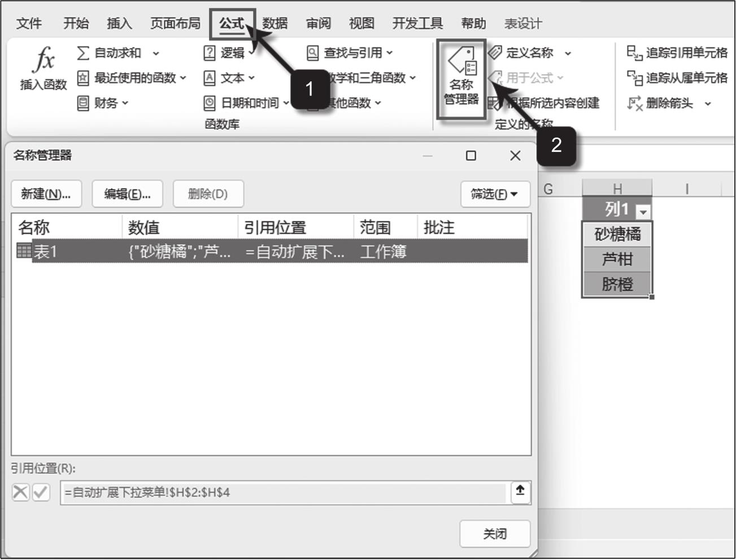Click the 编辑(E)... button
The image size is (736, 560).
(x=127, y=194)
